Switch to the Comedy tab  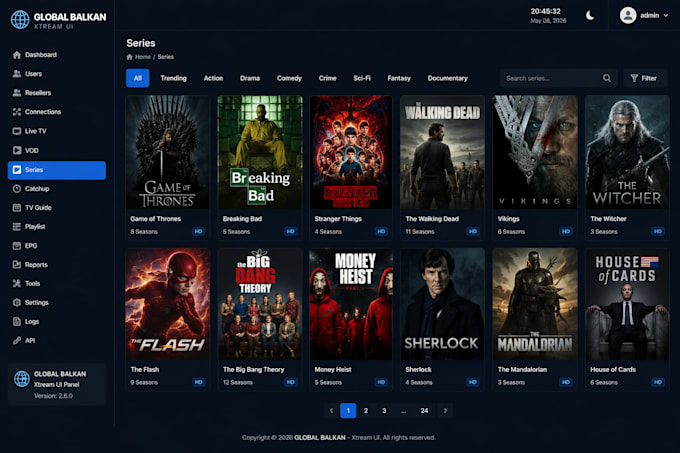click(289, 78)
